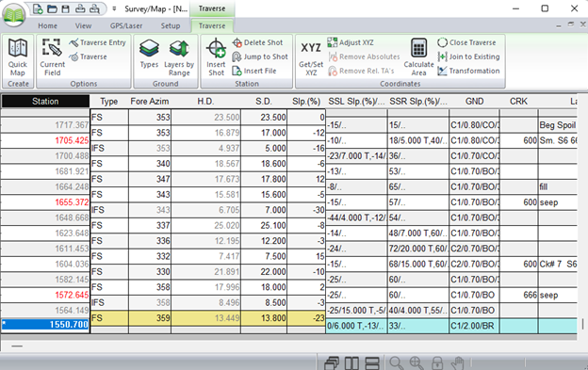The image size is (588, 370).
Task: Open Get/Set XYZ tool
Action: coord(311,57)
